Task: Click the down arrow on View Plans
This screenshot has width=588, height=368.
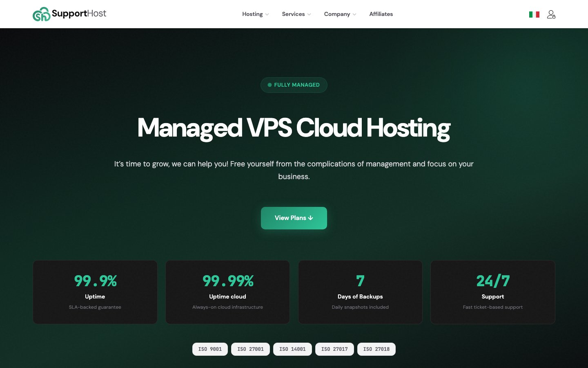Action: [311, 218]
